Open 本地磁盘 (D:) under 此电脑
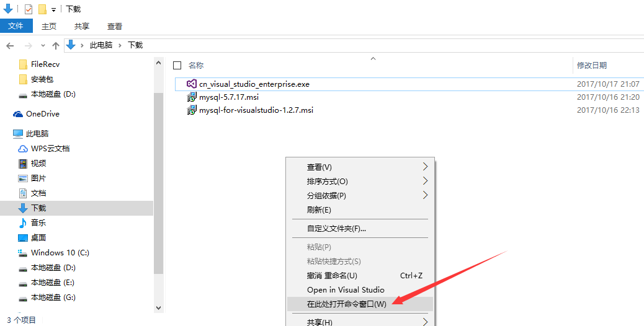The width and height of the screenshot is (644, 326). pyautogui.click(x=53, y=267)
